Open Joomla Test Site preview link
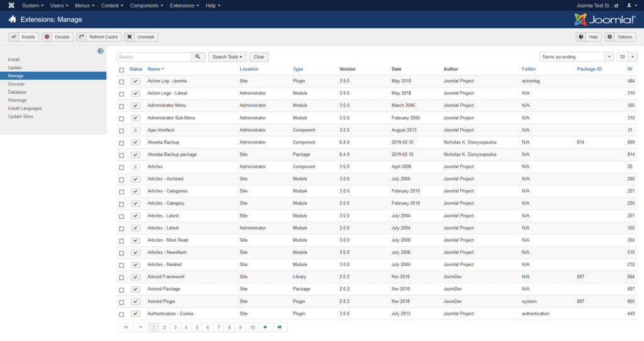Image resolution: width=644 pixels, height=341 pixels. point(597,5)
